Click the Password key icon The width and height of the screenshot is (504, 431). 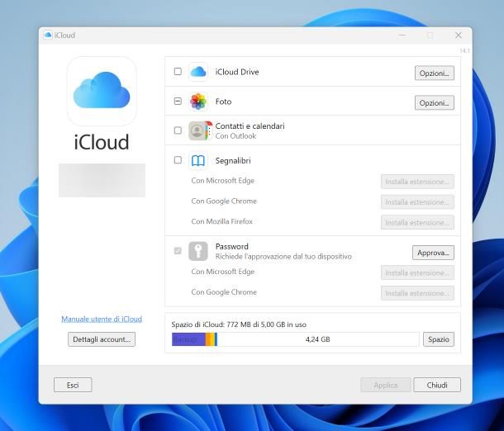198,251
